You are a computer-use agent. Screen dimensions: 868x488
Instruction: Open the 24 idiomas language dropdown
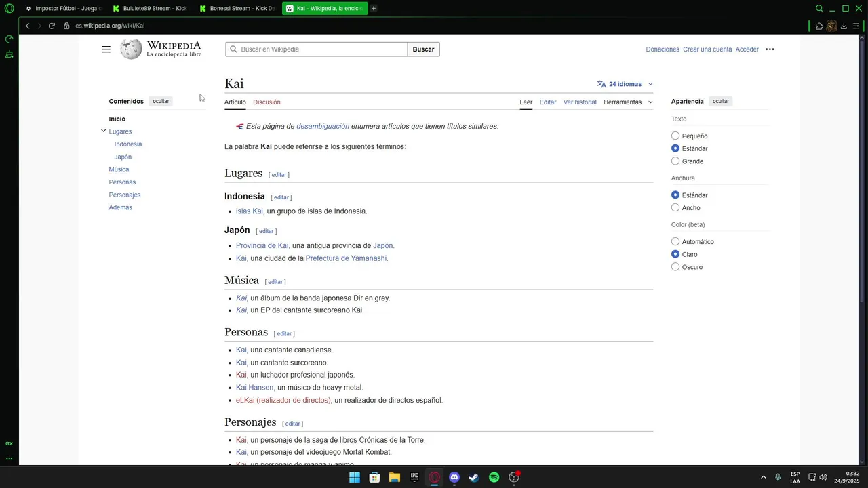[x=625, y=84]
